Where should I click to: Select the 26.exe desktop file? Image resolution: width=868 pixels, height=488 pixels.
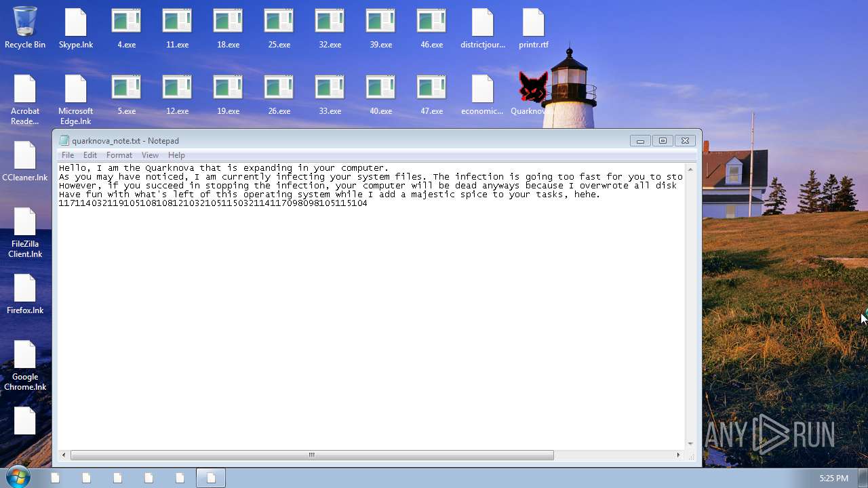click(279, 95)
